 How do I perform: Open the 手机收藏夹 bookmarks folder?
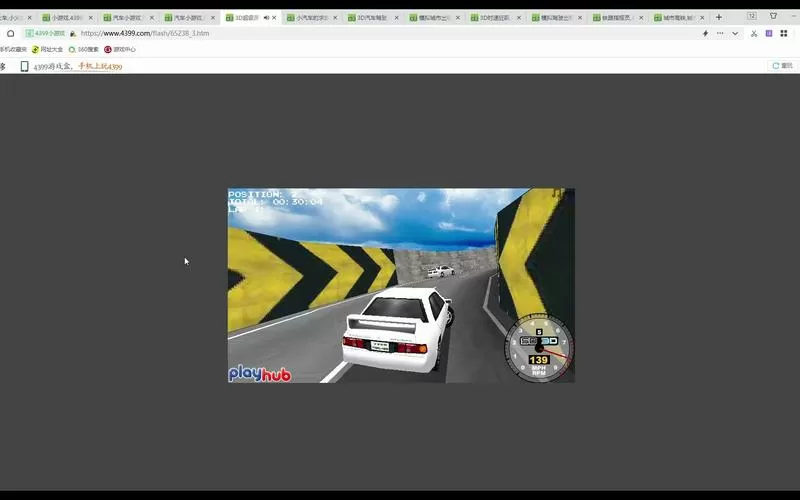point(13,49)
